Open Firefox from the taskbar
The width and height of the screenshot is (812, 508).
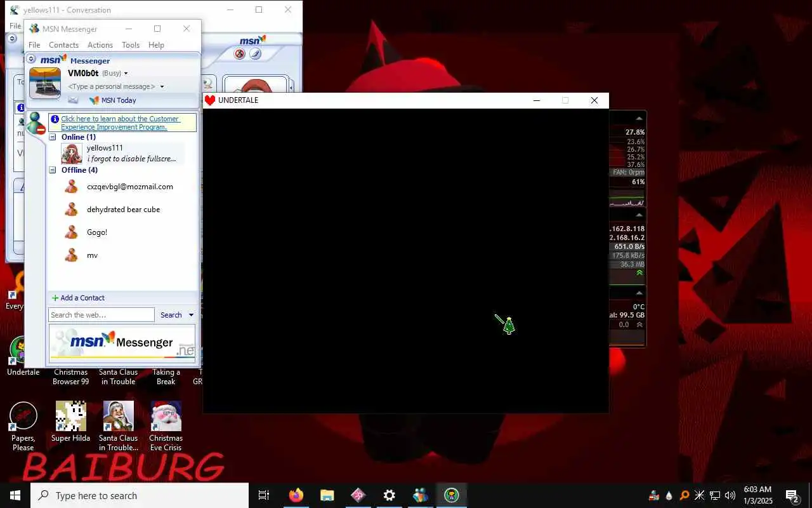click(296, 495)
